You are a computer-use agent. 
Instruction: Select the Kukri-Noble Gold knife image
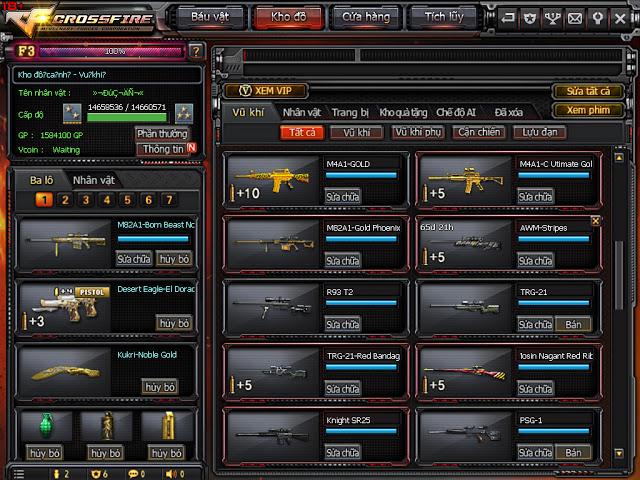66,372
